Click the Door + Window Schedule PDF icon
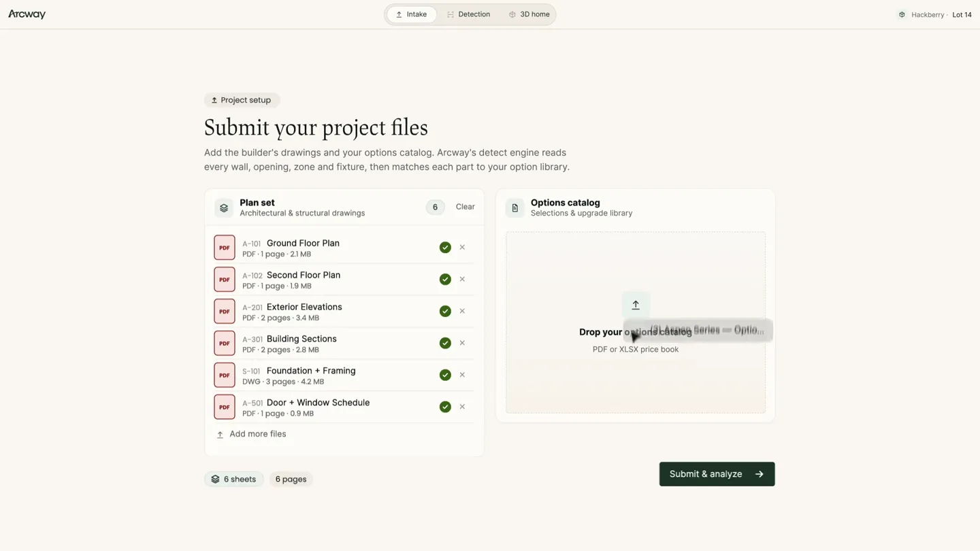Image resolution: width=980 pixels, height=551 pixels. tap(225, 407)
